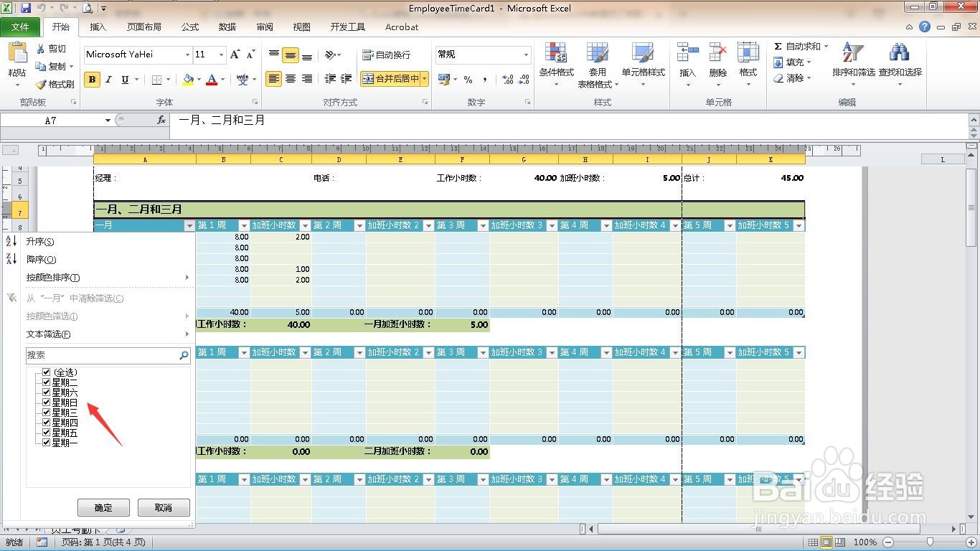Uncheck the 星期五 filter checkbox
The height and width of the screenshot is (551, 980).
[x=47, y=433]
